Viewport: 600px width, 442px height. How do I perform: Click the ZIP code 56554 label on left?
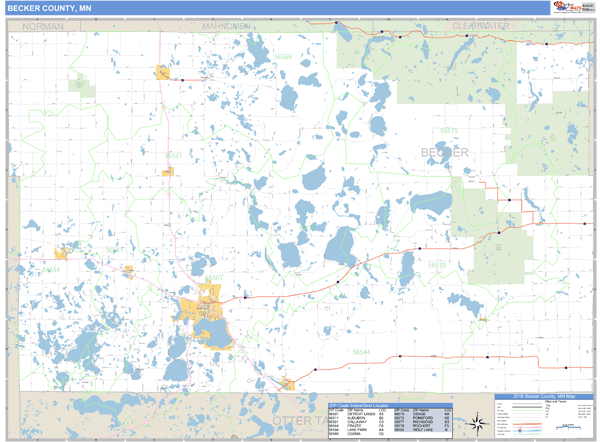[x=51, y=268]
